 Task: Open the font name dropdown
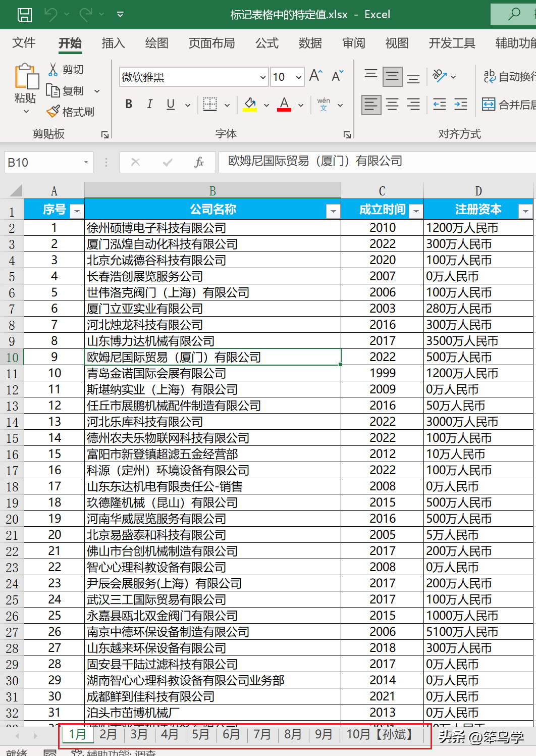tap(263, 77)
